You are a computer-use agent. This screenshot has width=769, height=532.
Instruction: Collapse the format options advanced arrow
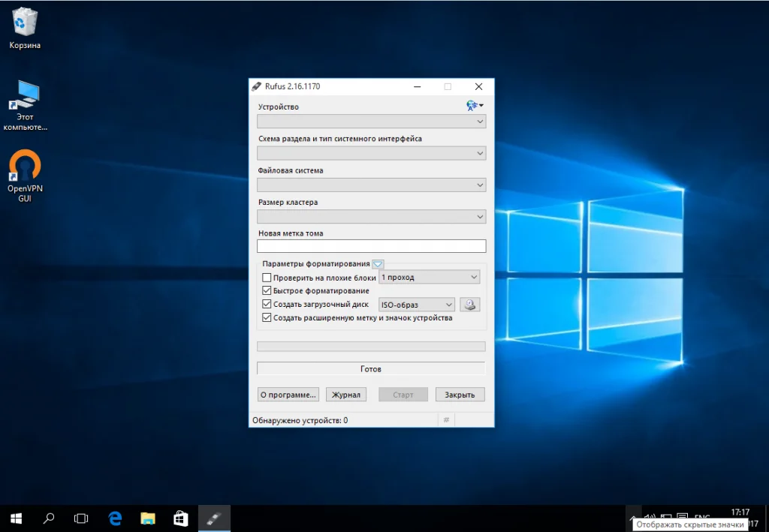[x=378, y=264]
